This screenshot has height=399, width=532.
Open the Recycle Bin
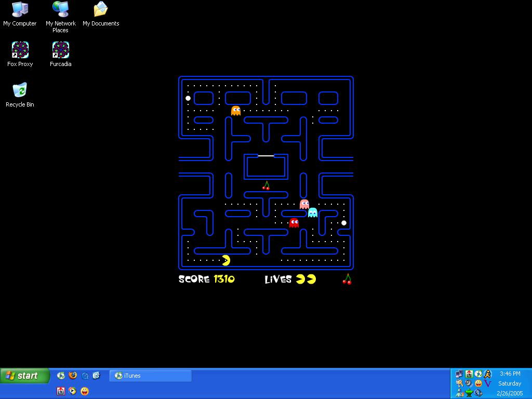click(20, 95)
